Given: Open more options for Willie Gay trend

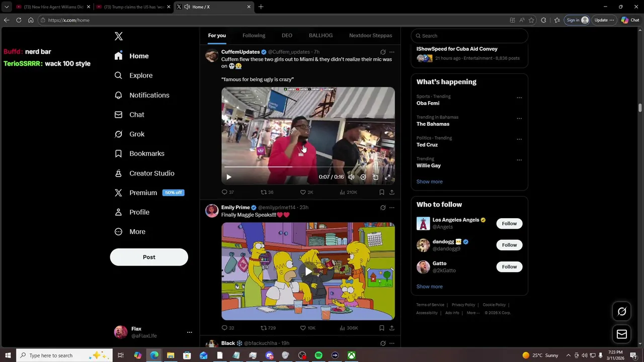Looking at the screenshot, I should point(519,160).
